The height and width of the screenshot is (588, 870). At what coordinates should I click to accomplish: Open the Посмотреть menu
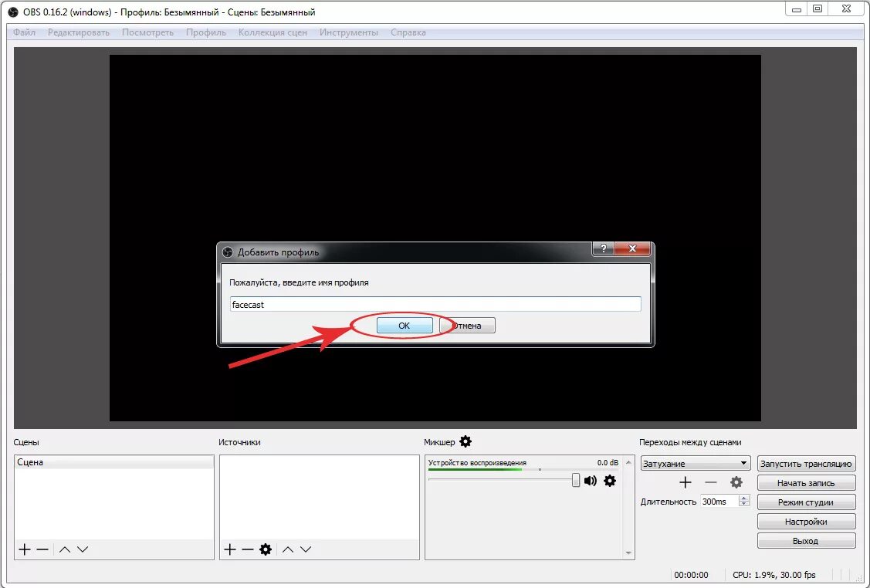[x=147, y=32]
